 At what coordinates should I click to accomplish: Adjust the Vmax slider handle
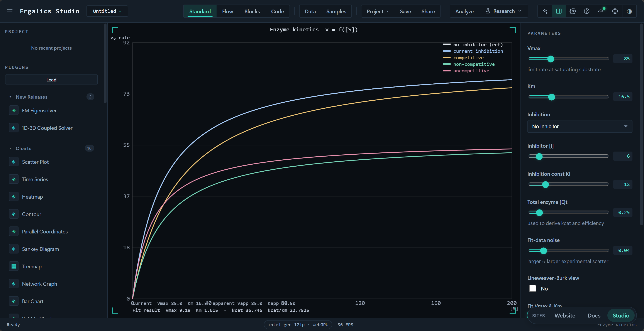(x=551, y=59)
